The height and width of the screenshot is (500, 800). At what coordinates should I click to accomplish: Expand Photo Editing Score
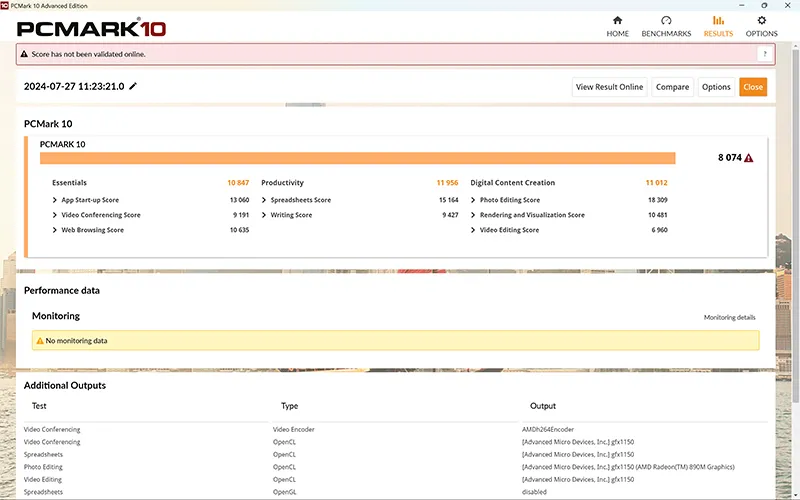pyautogui.click(x=473, y=200)
